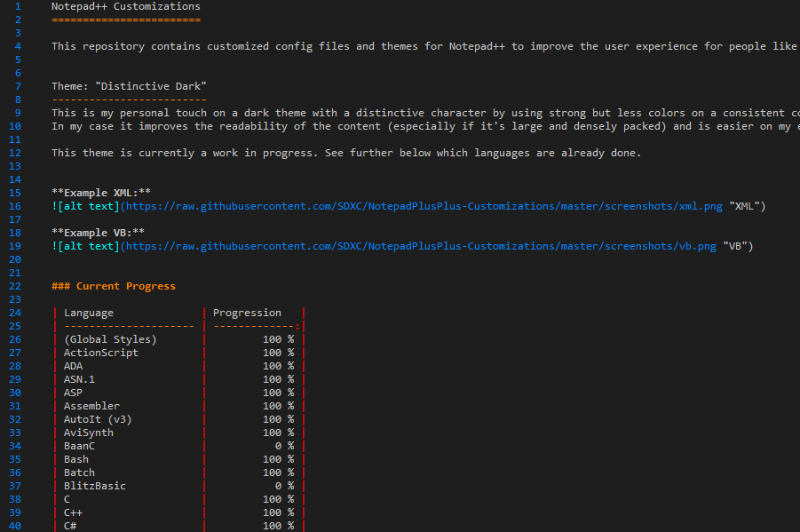Click line number 40 in the margin
The width and height of the screenshot is (800, 532).
tap(15, 526)
